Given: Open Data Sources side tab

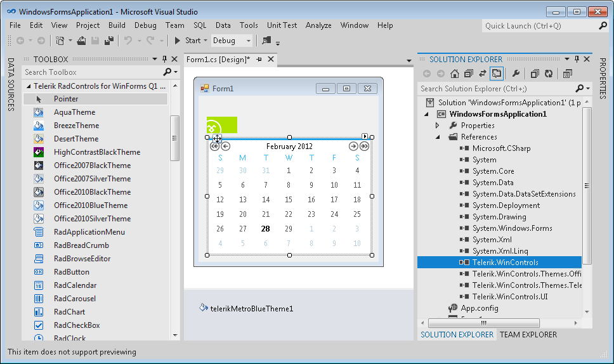Looking at the screenshot, I should click(11, 84).
